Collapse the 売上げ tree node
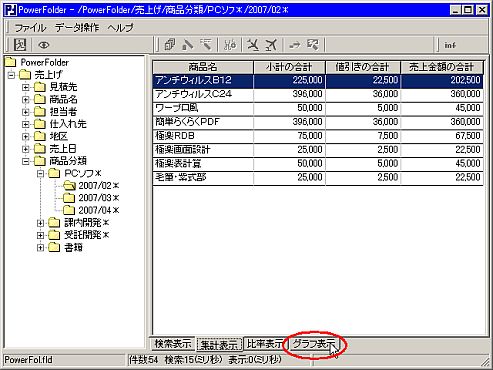Image resolution: width=493 pixels, height=370 pixels. [11, 75]
